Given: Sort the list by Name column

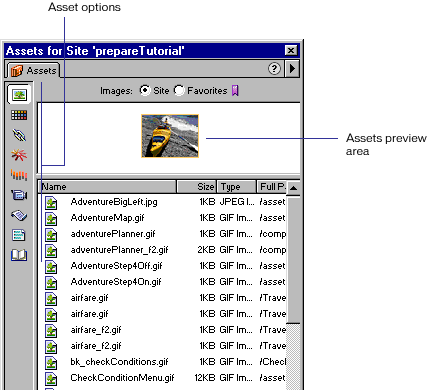Looking at the screenshot, I should [107, 187].
